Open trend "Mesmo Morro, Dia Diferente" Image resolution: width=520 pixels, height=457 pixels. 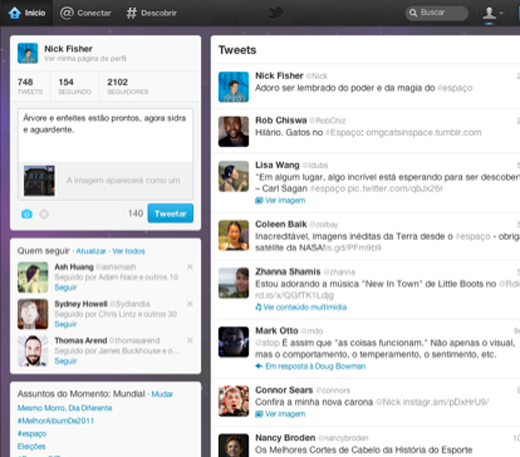click(x=65, y=408)
